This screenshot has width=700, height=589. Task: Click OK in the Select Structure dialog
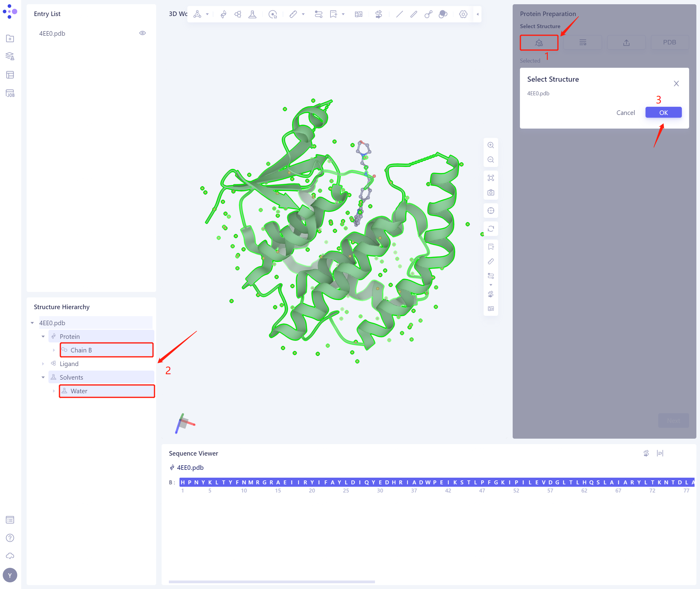(663, 113)
